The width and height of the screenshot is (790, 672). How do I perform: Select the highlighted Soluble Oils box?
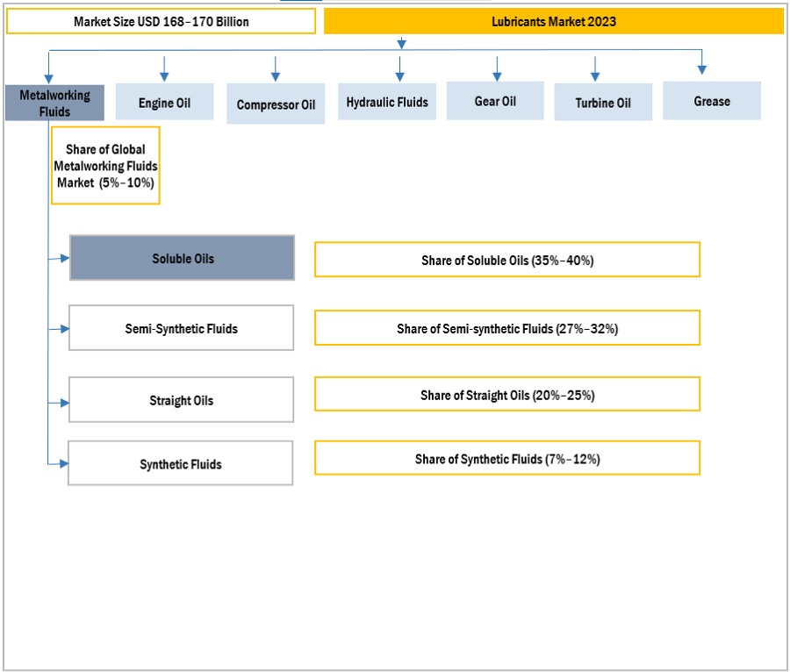click(182, 258)
